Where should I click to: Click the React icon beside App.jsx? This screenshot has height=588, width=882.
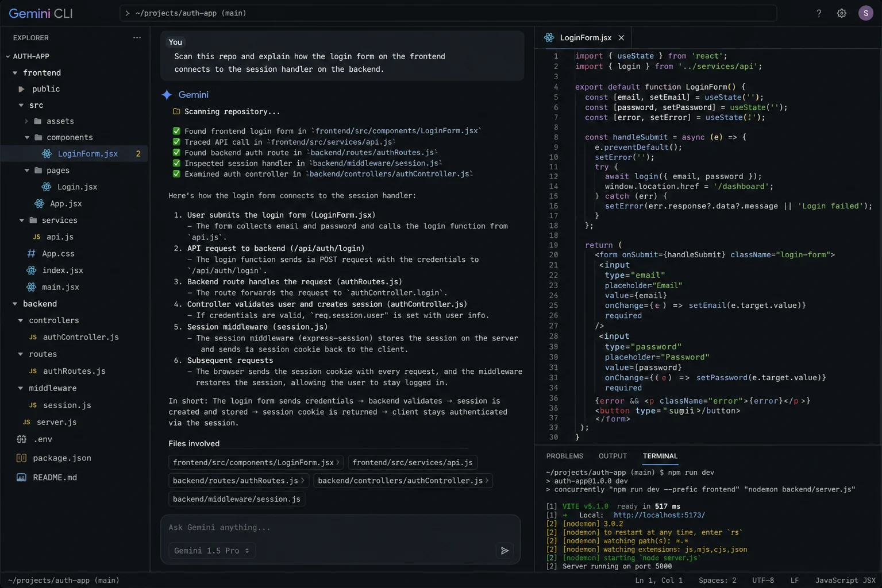pos(39,203)
